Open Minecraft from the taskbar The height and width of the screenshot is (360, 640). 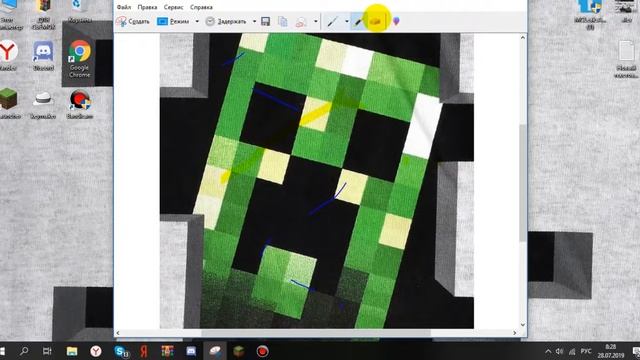click(239, 351)
